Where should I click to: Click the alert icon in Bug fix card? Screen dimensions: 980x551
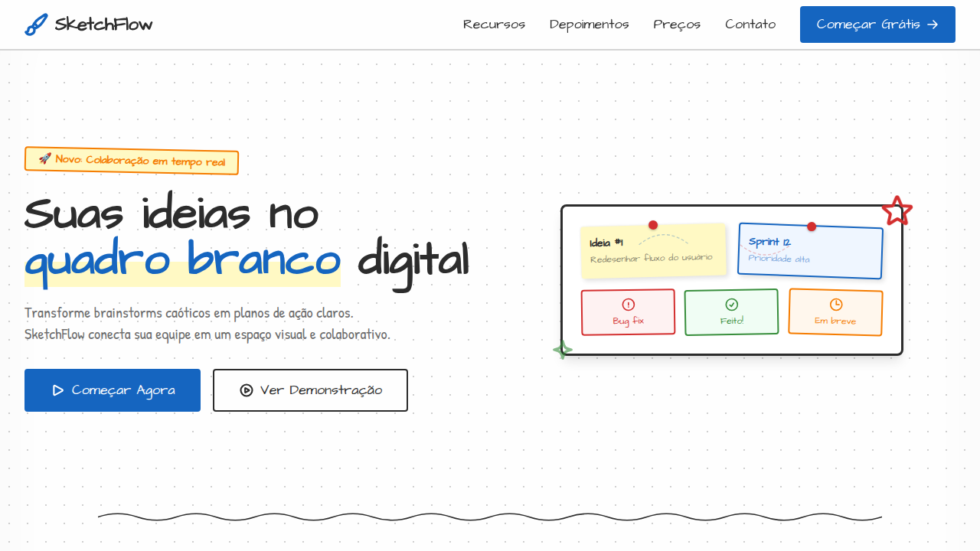click(629, 305)
